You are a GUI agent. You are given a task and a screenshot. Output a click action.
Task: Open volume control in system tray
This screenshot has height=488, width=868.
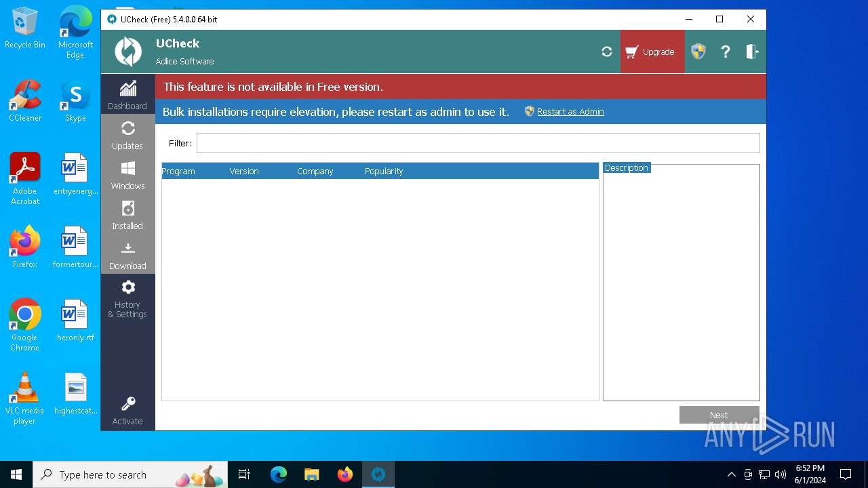pos(781,474)
